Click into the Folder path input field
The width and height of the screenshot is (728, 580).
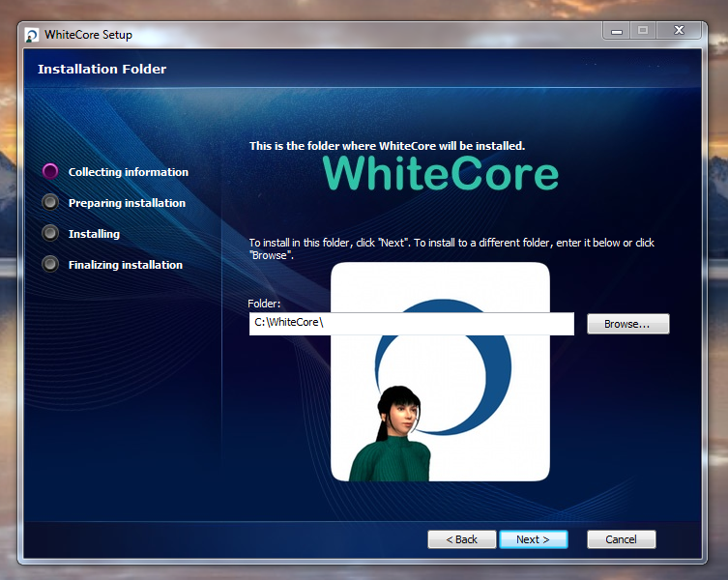pyautogui.click(x=411, y=324)
